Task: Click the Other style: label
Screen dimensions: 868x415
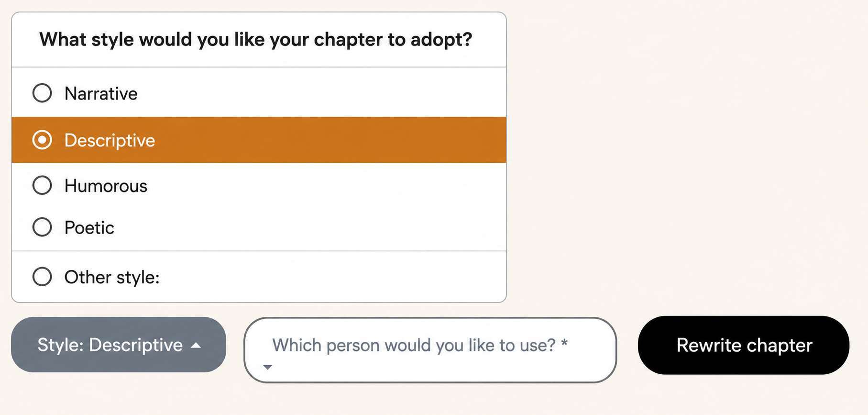Action: tap(112, 277)
